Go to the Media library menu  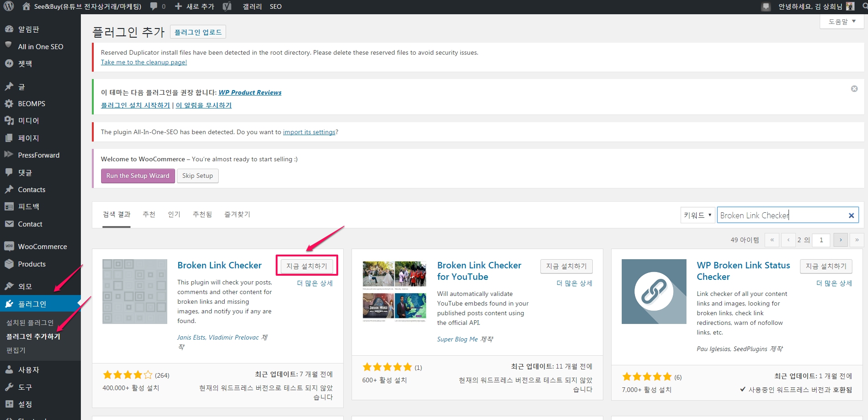(x=28, y=121)
